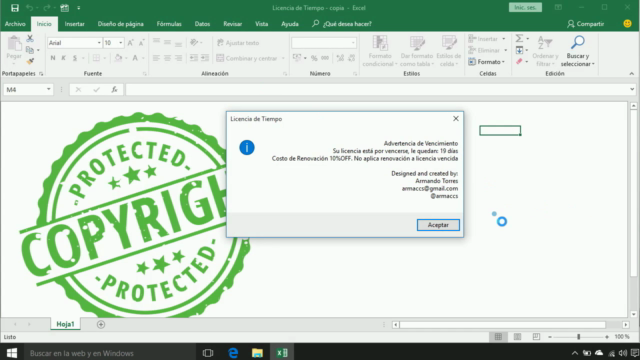Expand the Name Box dropdown arrow
This screenshot has height=360, width=640.
click(x=49, y=89)
